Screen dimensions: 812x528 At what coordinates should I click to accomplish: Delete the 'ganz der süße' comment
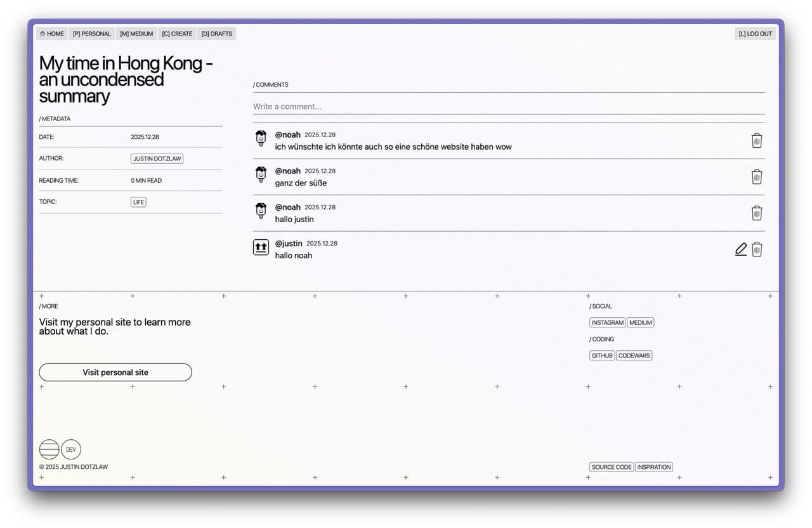(756, 176)
